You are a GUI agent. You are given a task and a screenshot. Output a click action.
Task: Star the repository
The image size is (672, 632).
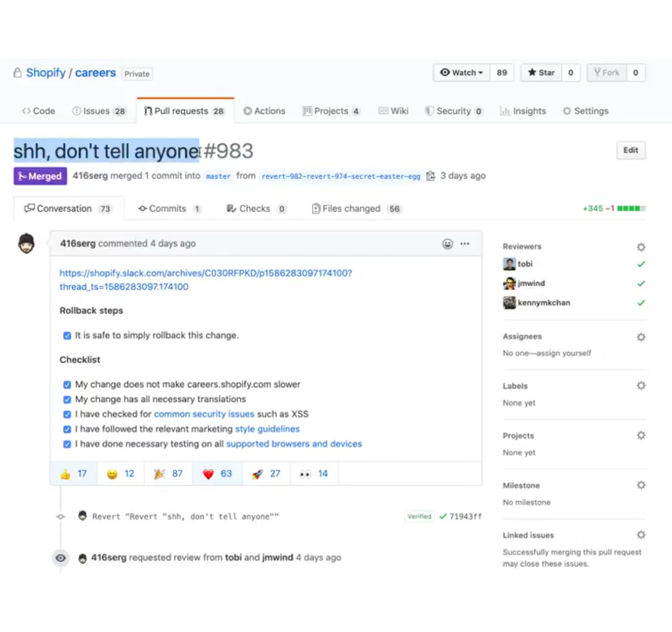(x=541, y=72)
